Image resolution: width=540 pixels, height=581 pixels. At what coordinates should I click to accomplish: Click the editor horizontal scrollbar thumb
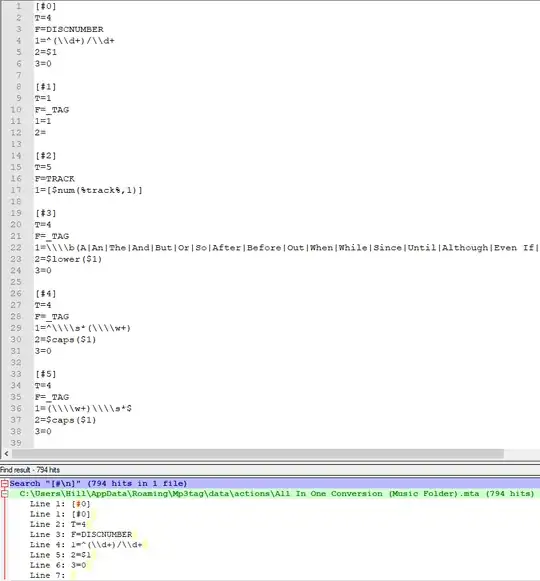[x=258, y=454]
